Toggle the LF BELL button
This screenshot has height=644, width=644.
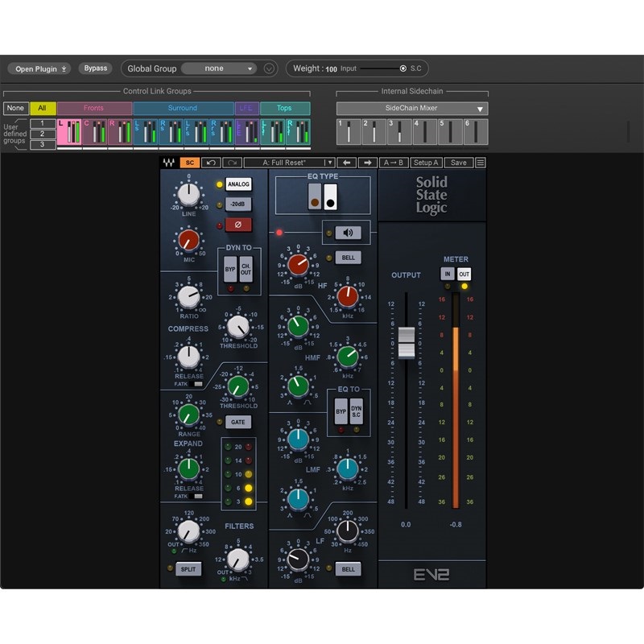(348, 569)
